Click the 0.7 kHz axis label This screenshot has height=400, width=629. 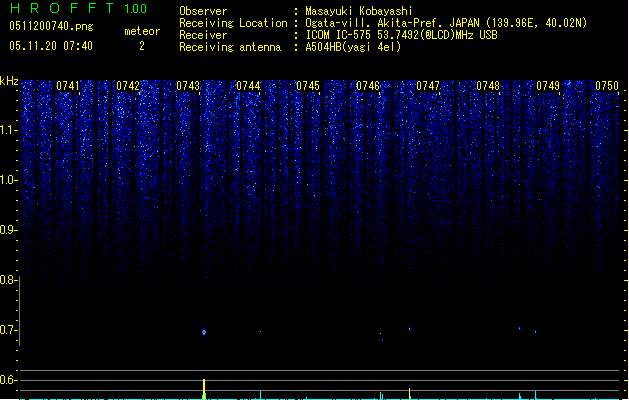click(x=8, y=330)
